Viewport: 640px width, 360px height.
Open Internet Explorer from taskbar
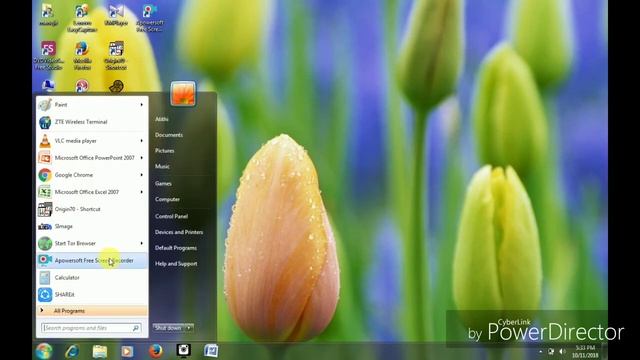point(72,351)
